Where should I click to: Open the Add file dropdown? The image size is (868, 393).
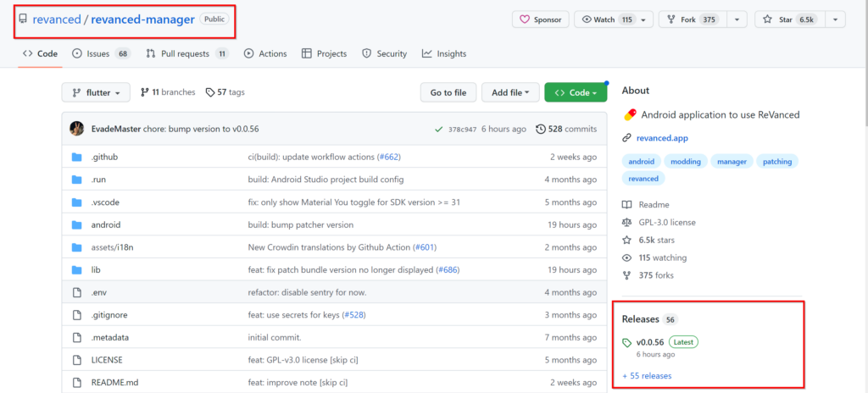point(510,92)
